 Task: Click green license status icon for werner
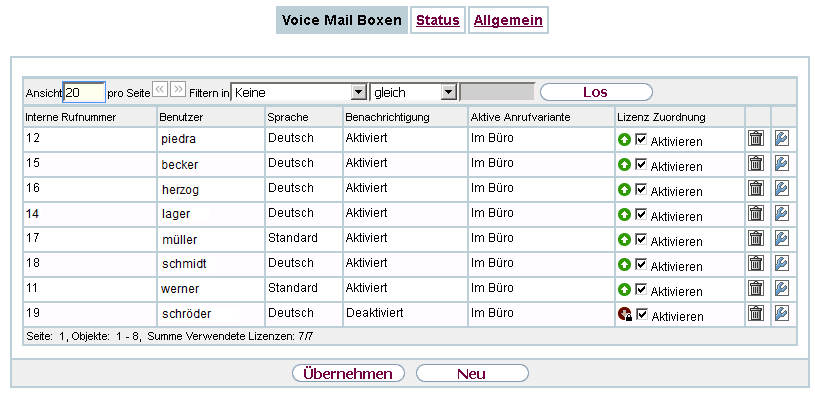(x=624, y=289)
